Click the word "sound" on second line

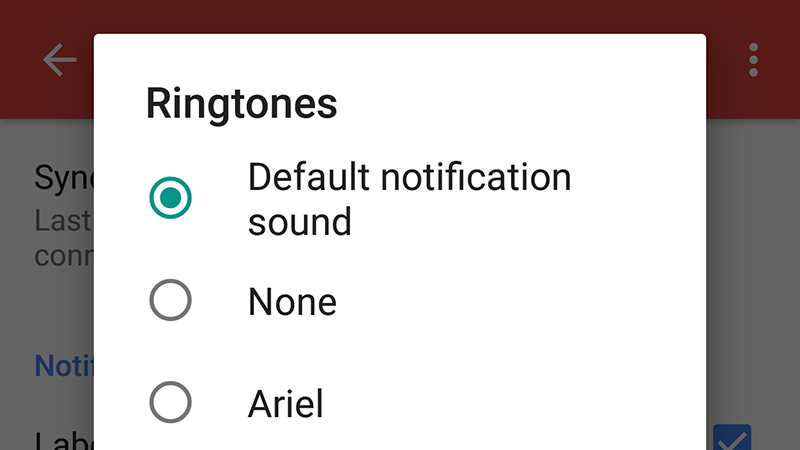(x=300, y=222)
